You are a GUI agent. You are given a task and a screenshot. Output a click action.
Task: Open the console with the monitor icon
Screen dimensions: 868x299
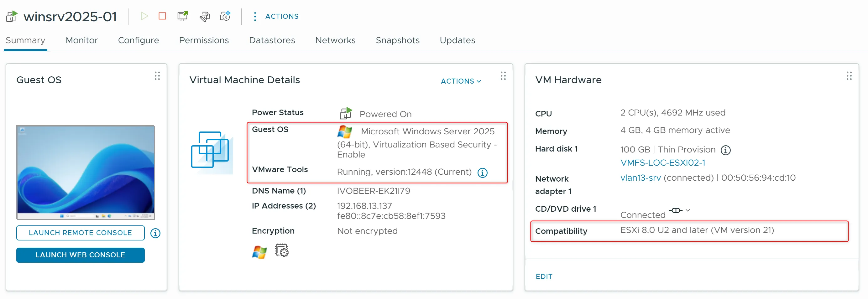point(183,16)
